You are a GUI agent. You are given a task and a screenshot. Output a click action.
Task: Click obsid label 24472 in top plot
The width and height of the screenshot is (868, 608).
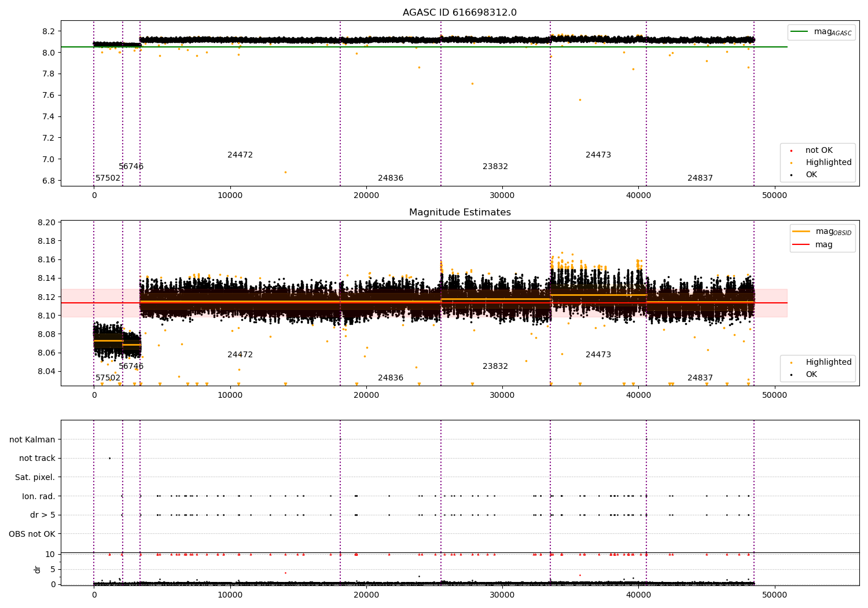click(x=240, y=155)
